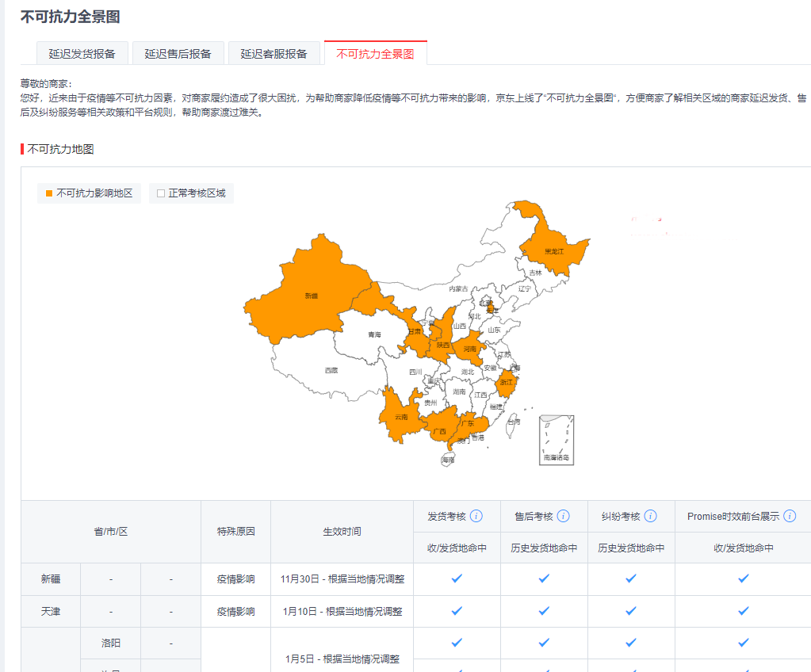The width and height of the screenshot is (811, 672).
Task: Click info icon next to Promise时效前台展示
Action: click(x=790, y=516)
